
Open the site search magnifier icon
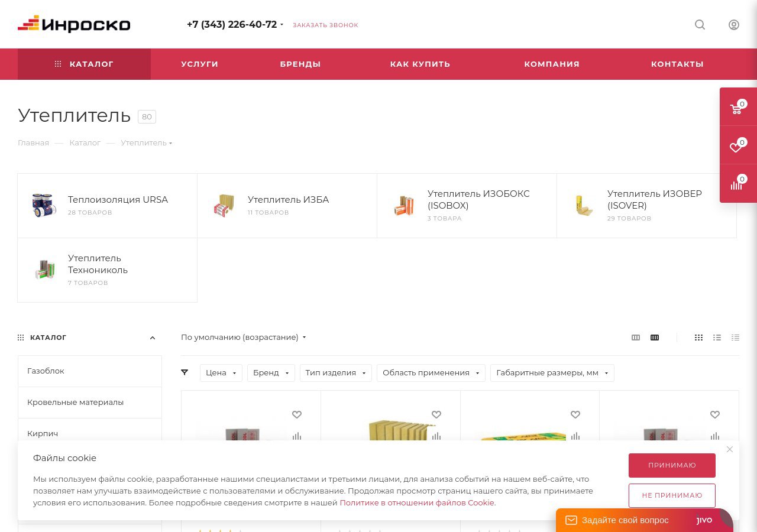pos(700,25)
